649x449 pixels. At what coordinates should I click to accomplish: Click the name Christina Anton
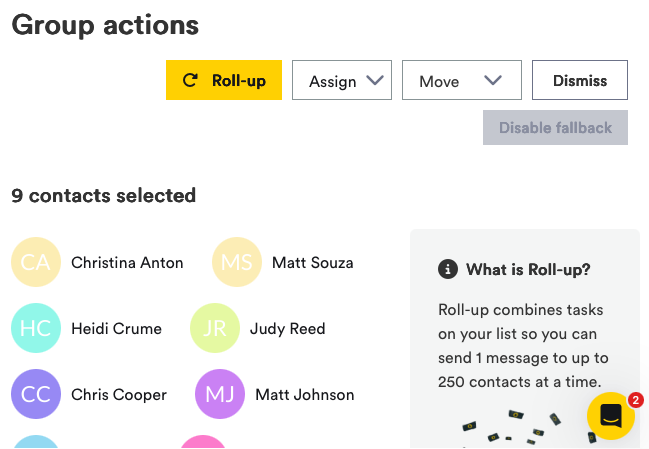coord(127,263)
